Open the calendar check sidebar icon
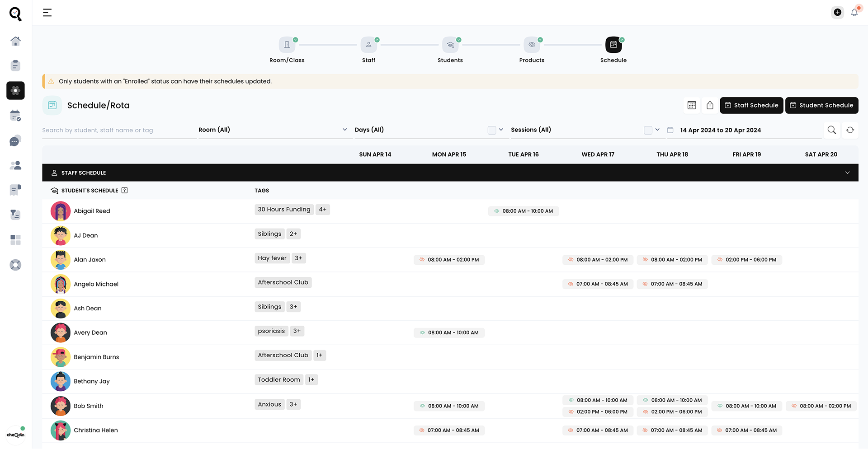 coord(15,115)
